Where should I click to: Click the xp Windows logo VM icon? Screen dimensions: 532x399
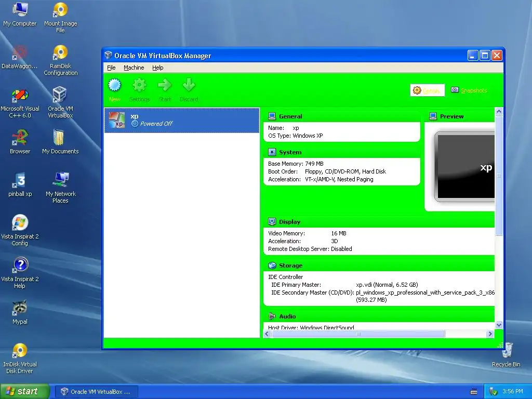click(x=117, y=120)
